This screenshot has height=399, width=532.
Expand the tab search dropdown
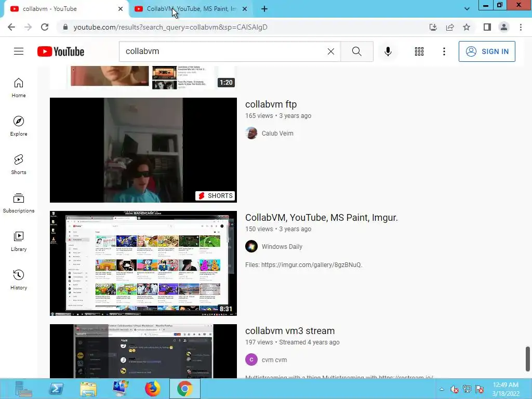point(467,9)
